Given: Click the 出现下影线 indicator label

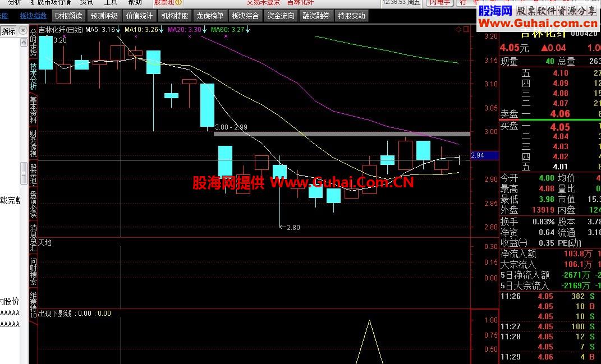Looking at the screenshot, I should coord(55,314).
